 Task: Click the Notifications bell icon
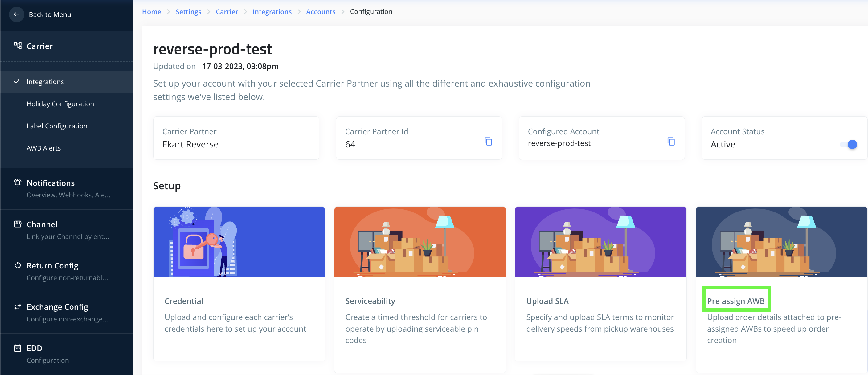coord(18,183)
